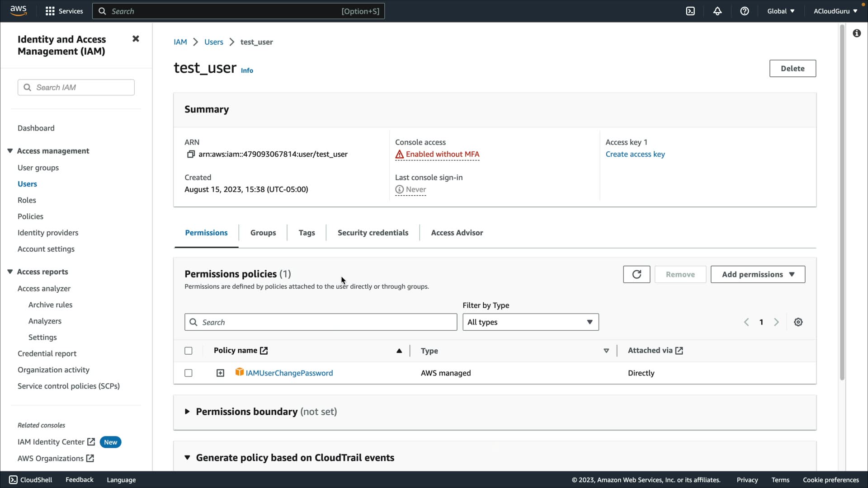This screenshot has height=488, width=868.
Task: Click the help question mark icon
Action: coord(744,11)
